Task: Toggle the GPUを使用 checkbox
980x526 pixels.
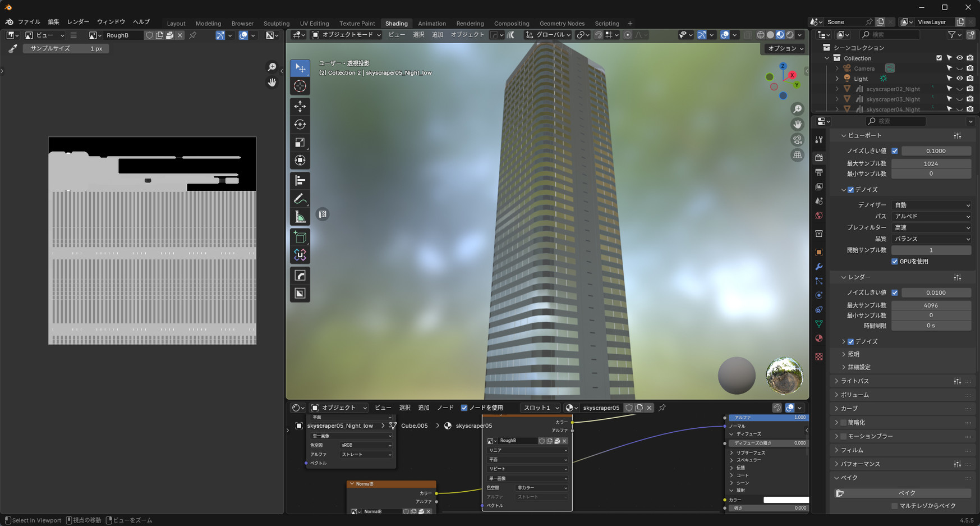Action: (895, 262)
